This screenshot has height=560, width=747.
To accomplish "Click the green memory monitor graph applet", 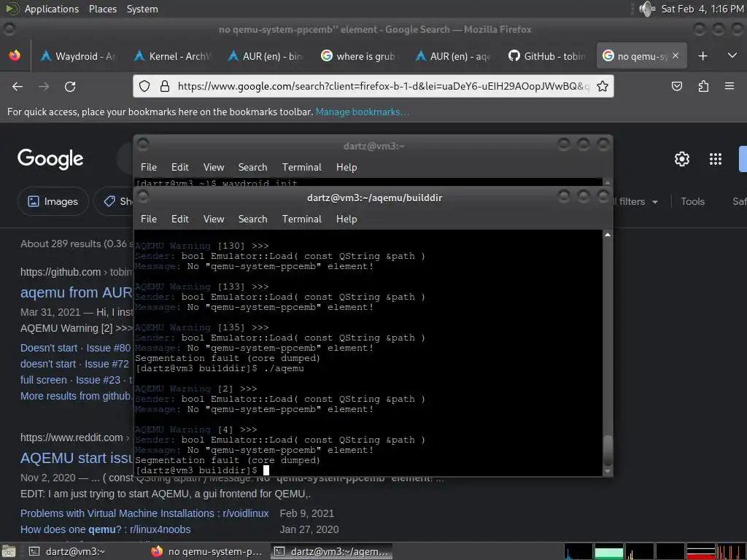I will [609, 551].
